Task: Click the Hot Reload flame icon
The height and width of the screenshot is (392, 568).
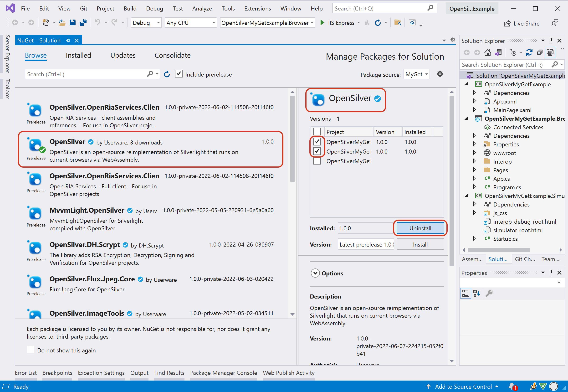Action: [x=367, y=23]
